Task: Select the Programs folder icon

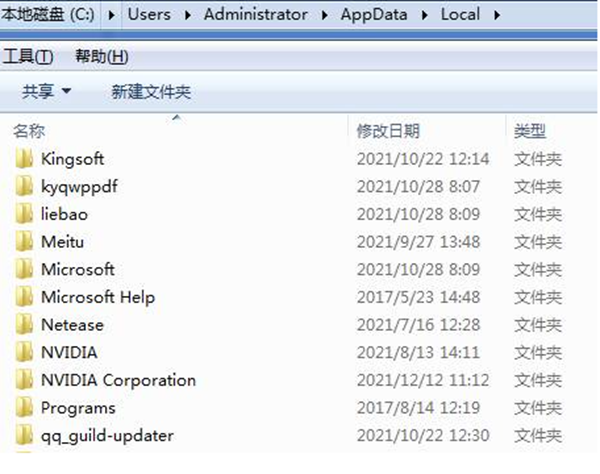Action: pos(24,408)
